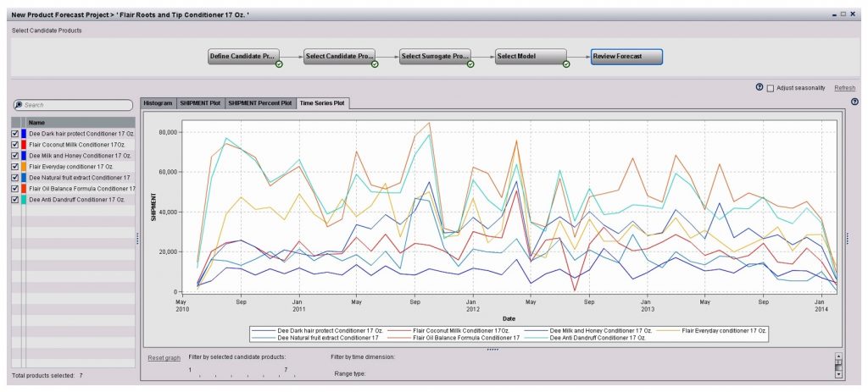Go to Select Candidate Products step
This screenshot has width=868, height=392.
click(340, 57)
